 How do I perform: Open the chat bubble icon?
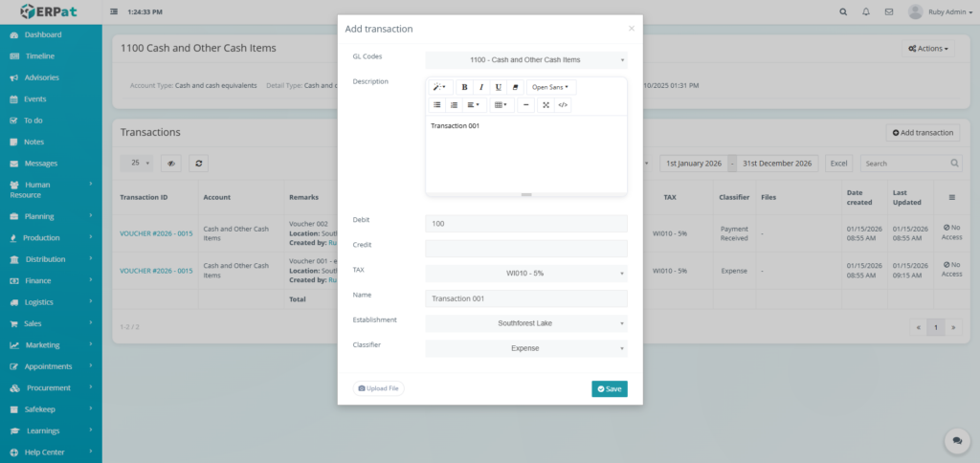tap(957, 440)
